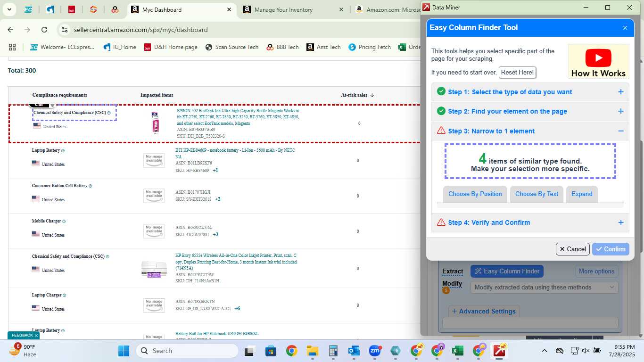Watch the How It Works video
Image resolution: width=644 pixels, height=362 pixels.
click(598, 61)
